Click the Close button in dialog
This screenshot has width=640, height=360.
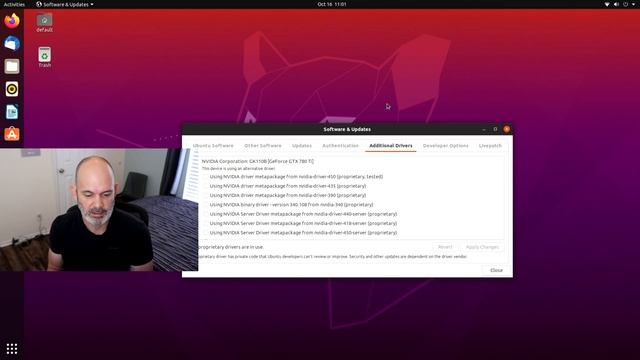pos(496,270)
